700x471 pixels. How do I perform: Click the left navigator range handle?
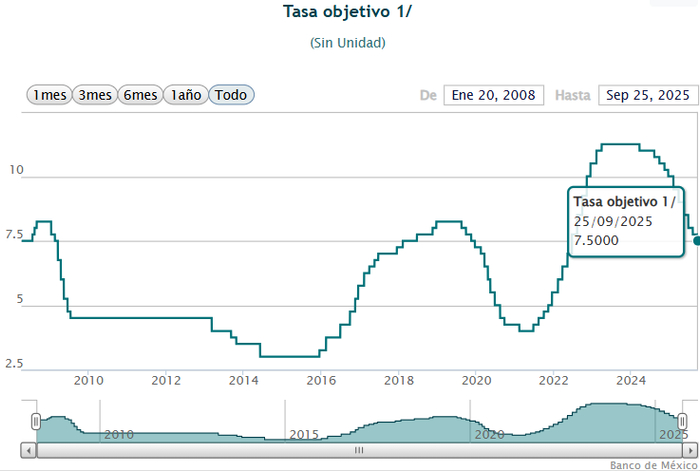click(36, 421)
